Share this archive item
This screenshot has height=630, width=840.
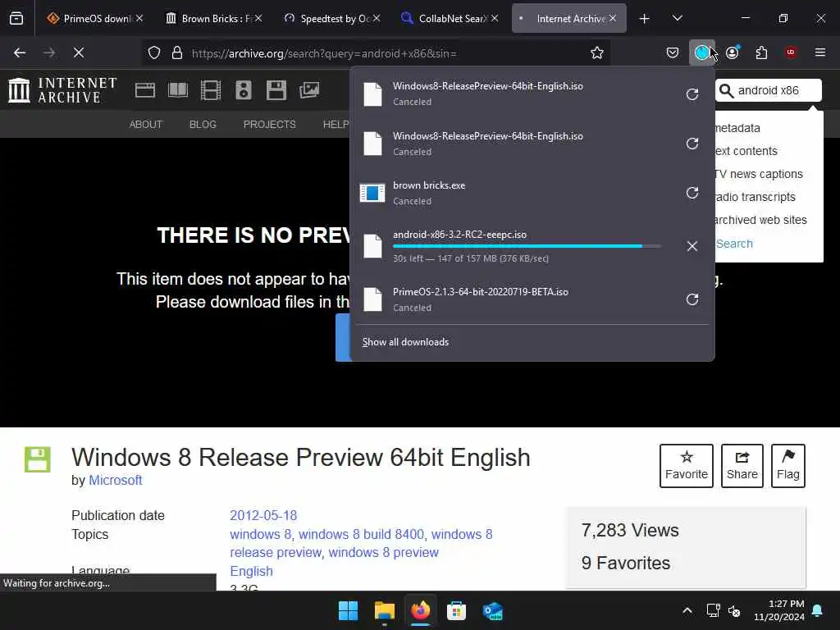[742, 466]
